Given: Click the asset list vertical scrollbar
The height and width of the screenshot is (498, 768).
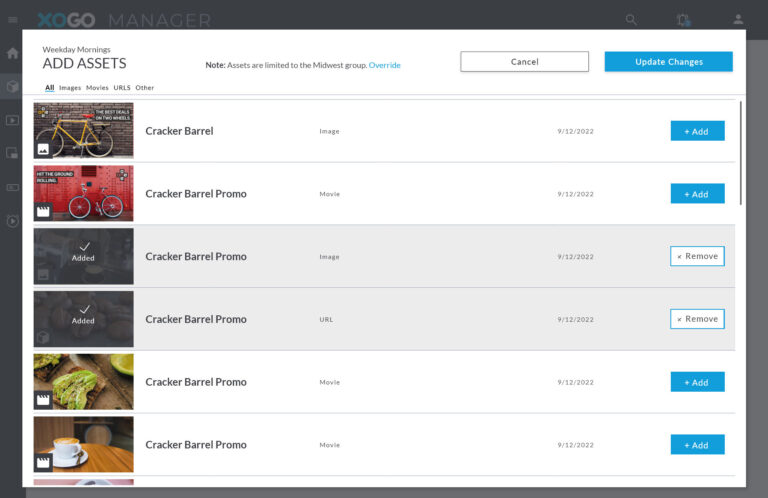Looking at the screenshot, I should [x=741, y=153].
